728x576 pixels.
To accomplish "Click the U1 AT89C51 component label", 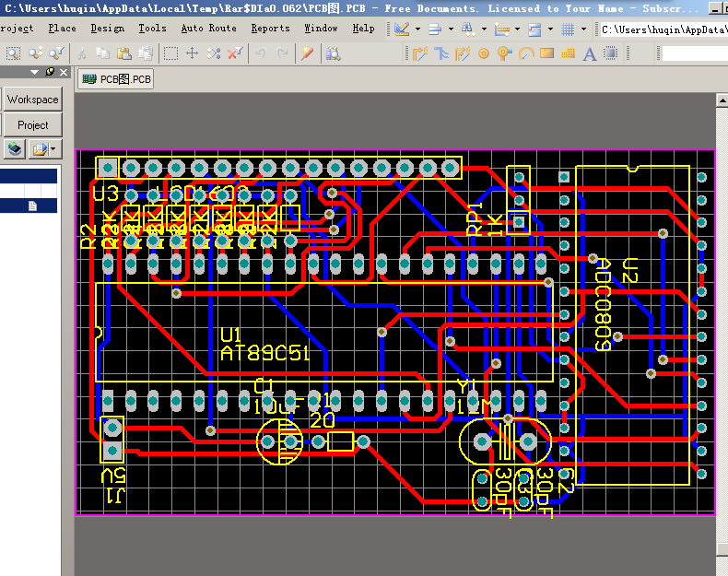I will pos(264,345).
